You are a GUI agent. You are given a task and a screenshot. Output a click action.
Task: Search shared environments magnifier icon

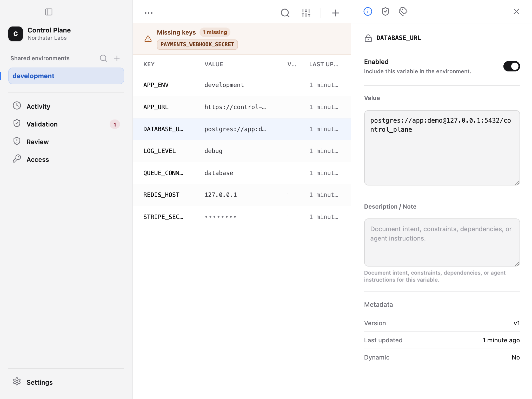(x=103, y=58)
